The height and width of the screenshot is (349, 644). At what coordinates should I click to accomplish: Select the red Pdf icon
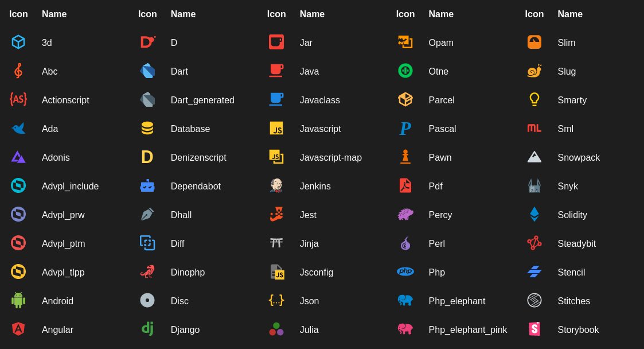(405, 186)
